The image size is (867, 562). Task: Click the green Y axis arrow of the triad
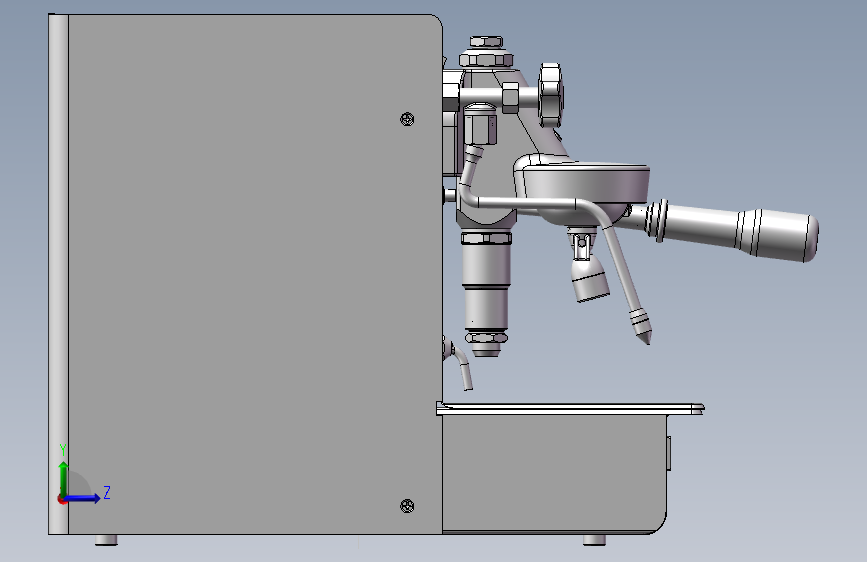tap(64, 479)
